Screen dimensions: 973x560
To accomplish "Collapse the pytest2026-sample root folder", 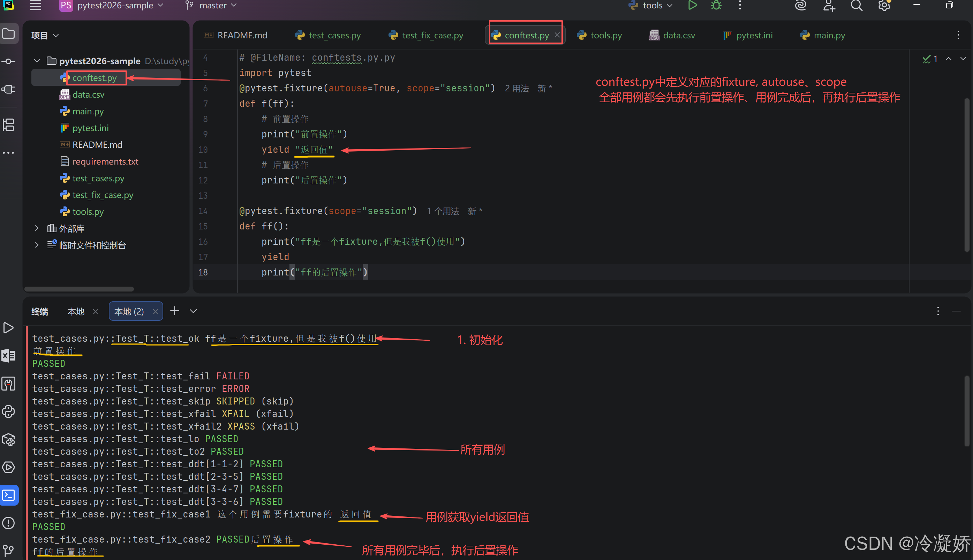I will [x=37, y=61].
